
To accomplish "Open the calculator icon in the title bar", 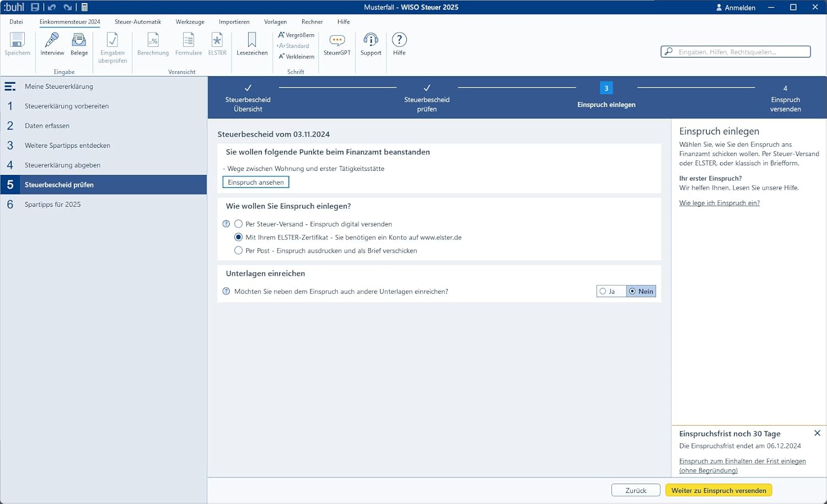I will coord(84,7).
